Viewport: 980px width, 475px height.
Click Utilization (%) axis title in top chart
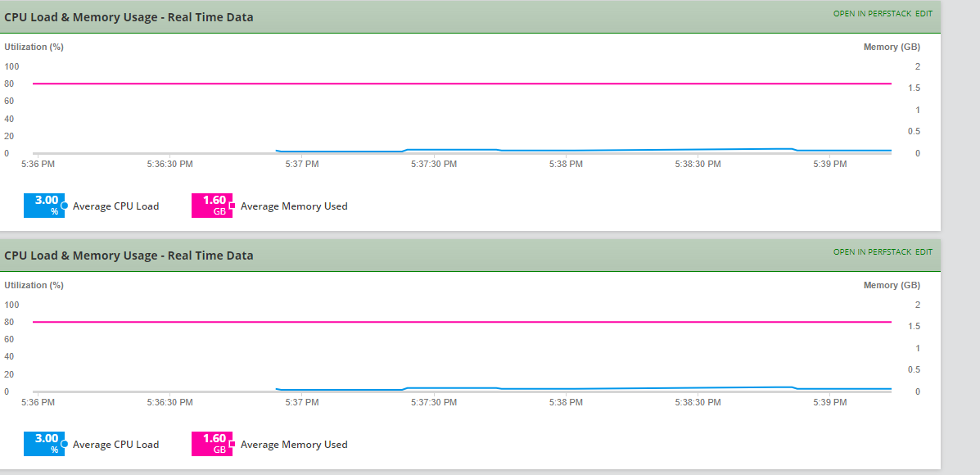[x=34, y=46]
